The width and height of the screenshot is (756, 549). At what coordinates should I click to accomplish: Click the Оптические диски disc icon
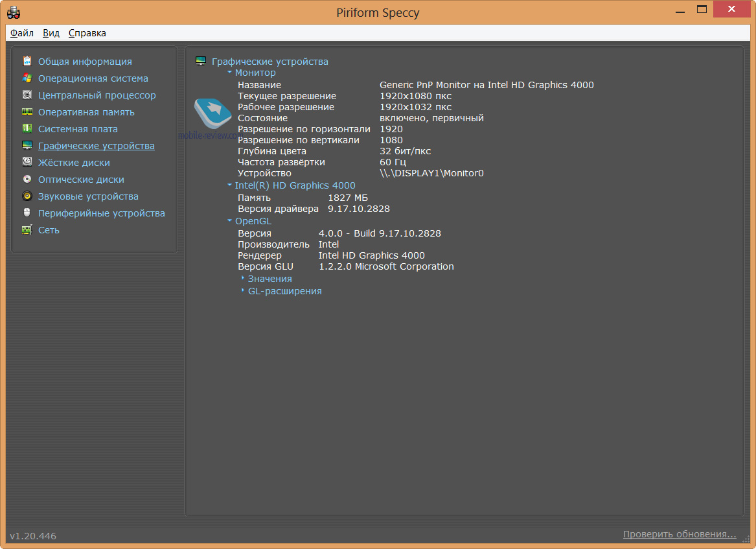(27, 180)
